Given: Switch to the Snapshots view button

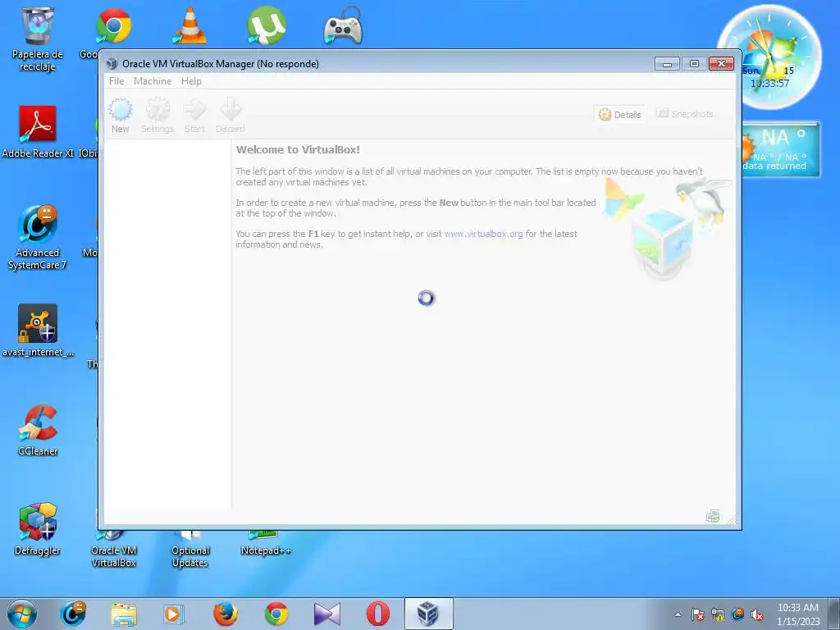Looking at the screenshot, I should click(685, 113).
